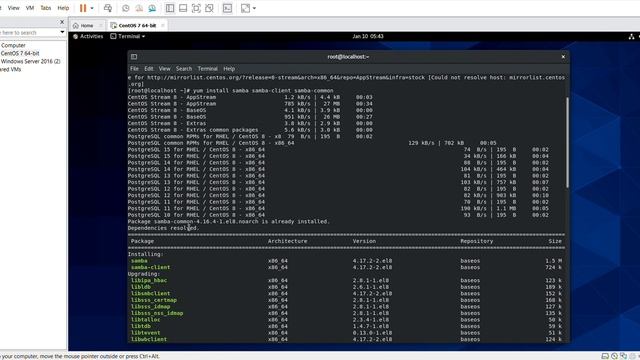This screenshot has height=360, width=640.
Task: Click the stretch guest display icon
Action: click(245, 8)
